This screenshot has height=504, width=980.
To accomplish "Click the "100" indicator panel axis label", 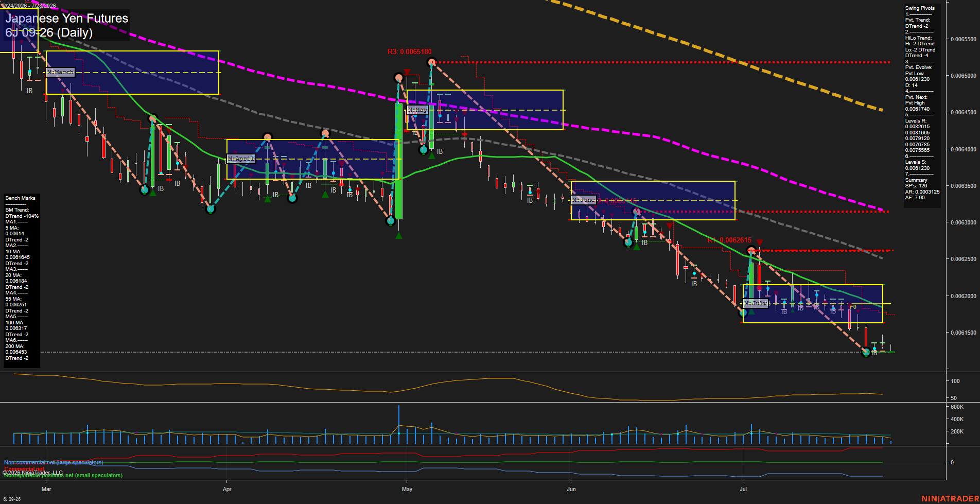I will coord(955,381).
